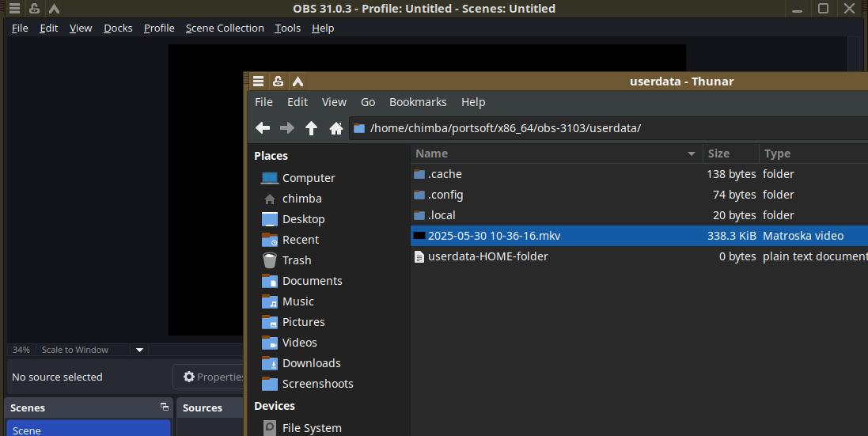Viewport: 868px width, 436px height.
Task: Click OBS Sources dock header
Action: [210, 408]
